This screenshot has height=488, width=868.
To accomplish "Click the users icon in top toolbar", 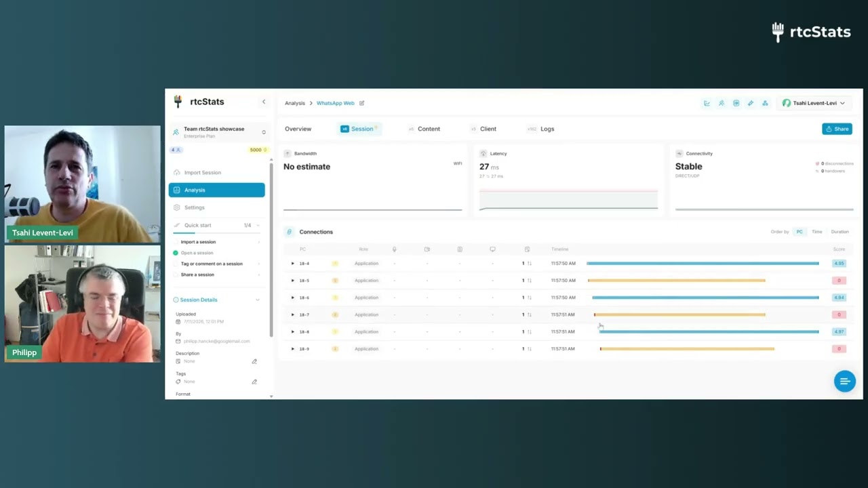I will 722,103.
